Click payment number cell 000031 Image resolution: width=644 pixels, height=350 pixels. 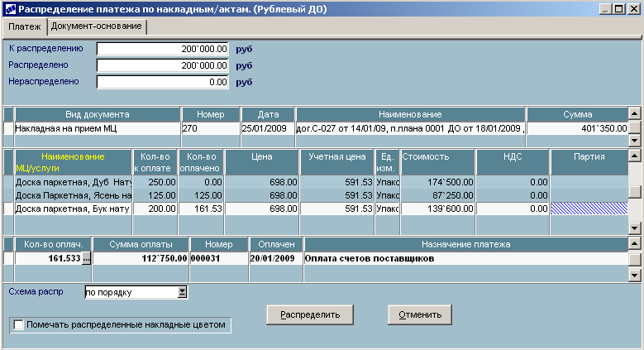pos(218,258)
